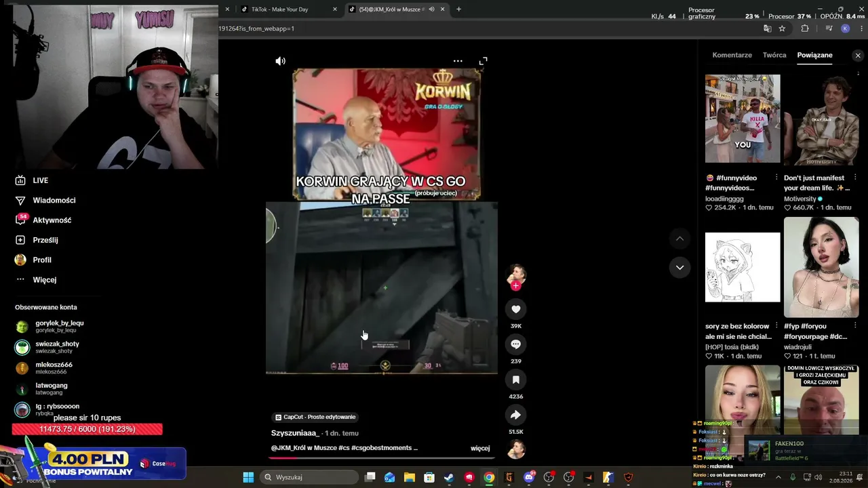Open the Don't manifest your dream life thumbnail

pyautogui.click(x=821, y=119)
